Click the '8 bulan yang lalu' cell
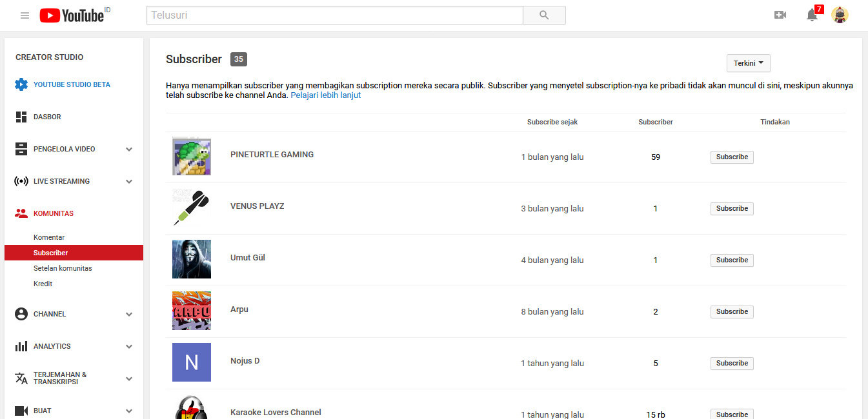The height and width of the screenshot is (419, 868). point(552,311)
